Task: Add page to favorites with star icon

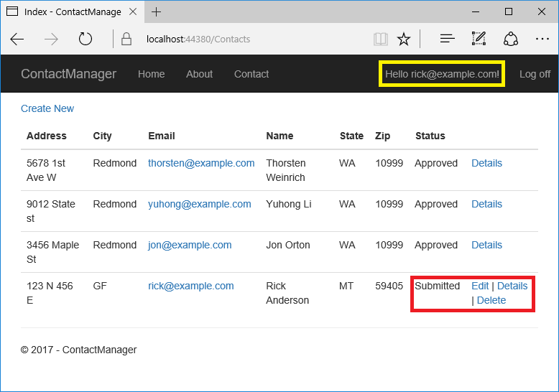Action: (404, 39)
